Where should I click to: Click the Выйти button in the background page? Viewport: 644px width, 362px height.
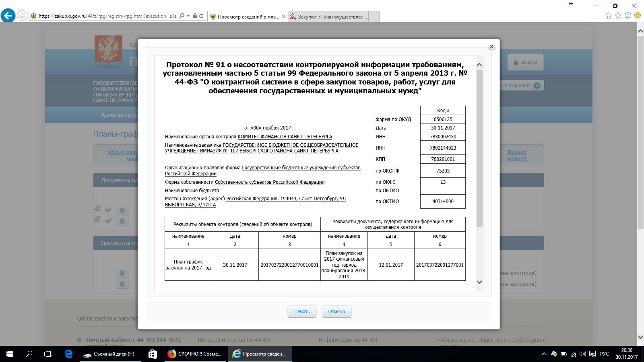525,63
